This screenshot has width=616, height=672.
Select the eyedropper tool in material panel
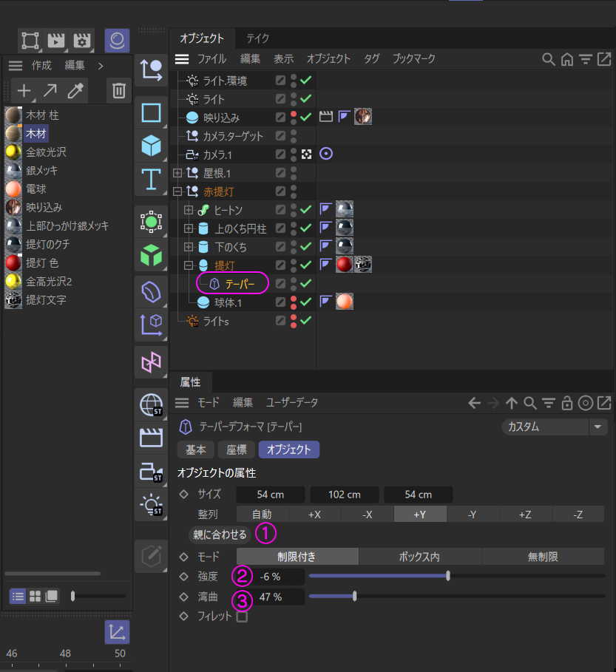click(x=76, y=91)
